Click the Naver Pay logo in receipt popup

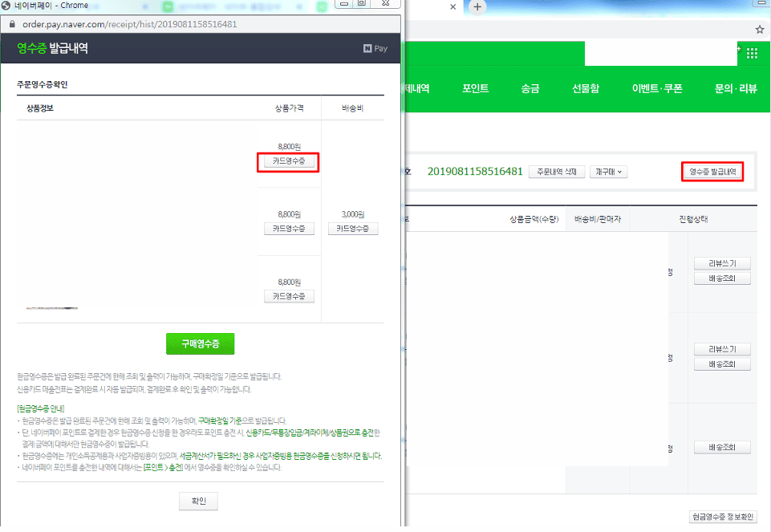(375, 48)
